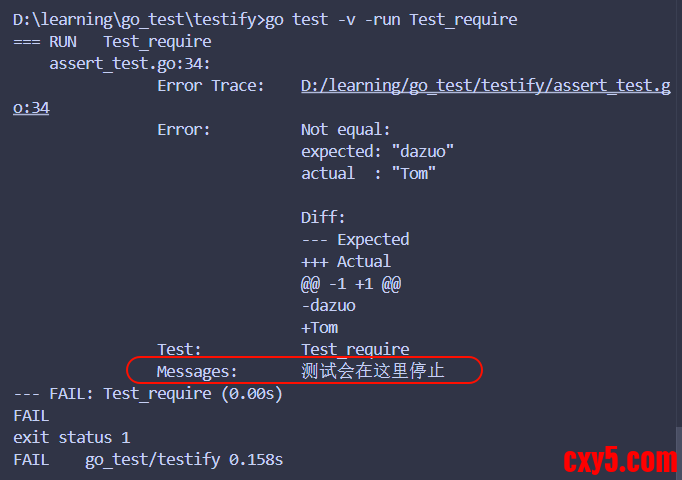Click the "=== RUN Test_require" line

(x=112, y=42)
